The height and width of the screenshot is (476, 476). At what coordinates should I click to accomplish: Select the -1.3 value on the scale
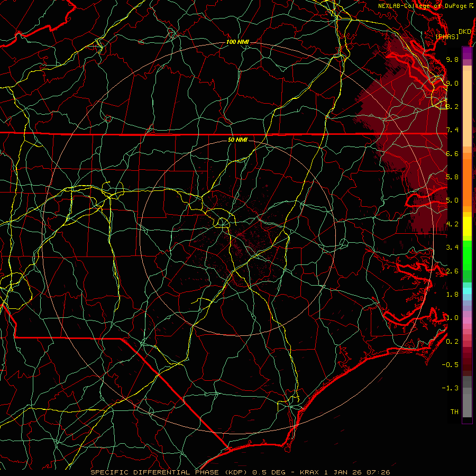coord(450,388)
